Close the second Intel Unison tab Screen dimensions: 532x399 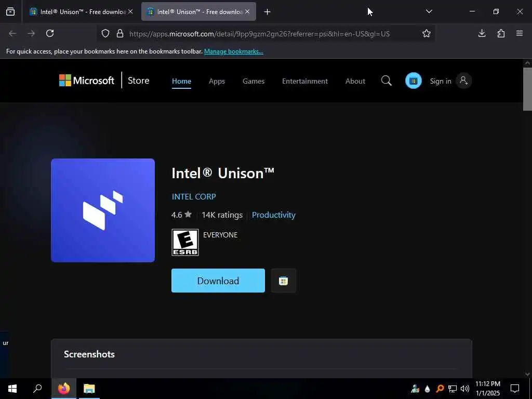pyautogui.click(x=247, y=11)
